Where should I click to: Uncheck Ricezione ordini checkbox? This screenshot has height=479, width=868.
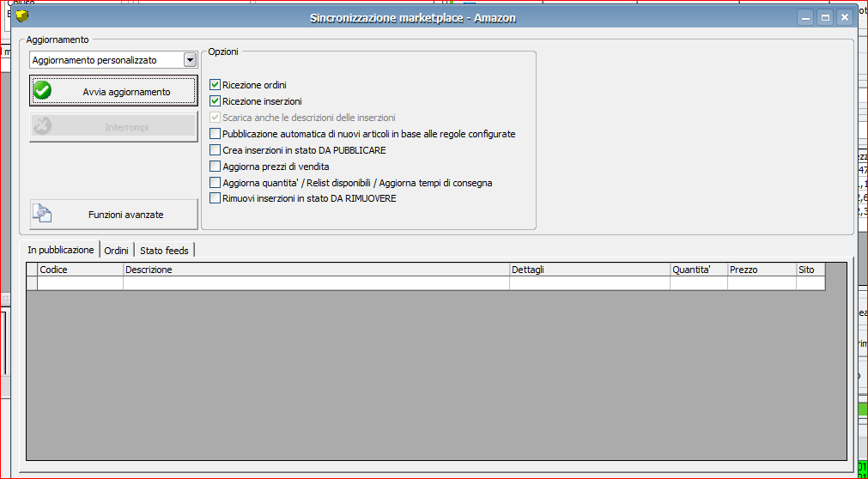pyautogui.click(x=215, y=85)
